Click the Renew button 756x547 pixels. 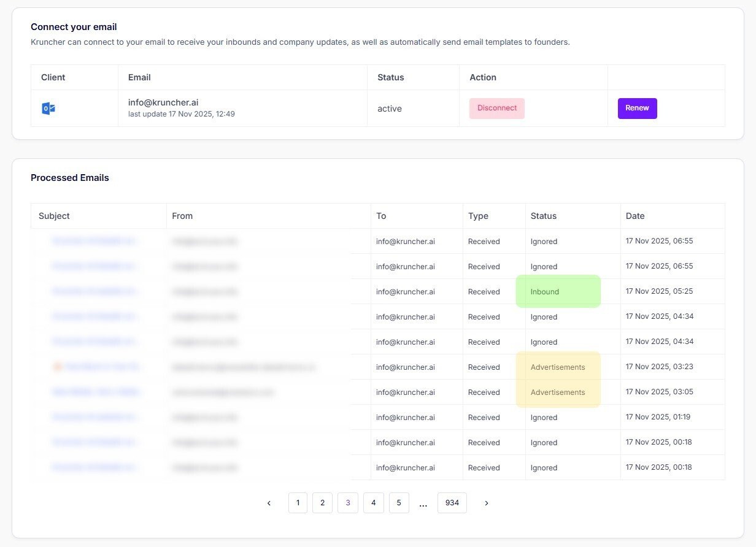point(637,108)
